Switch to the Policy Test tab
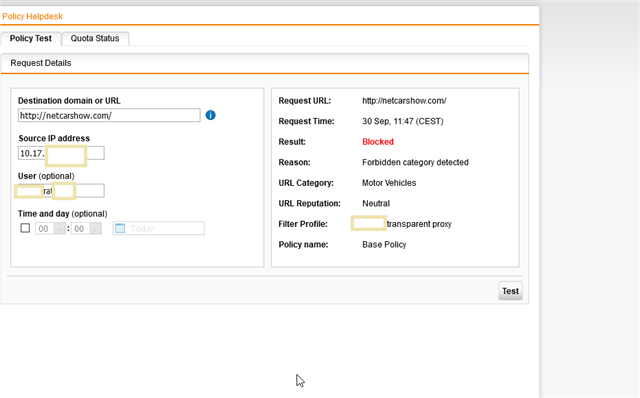 pos(31,38)
